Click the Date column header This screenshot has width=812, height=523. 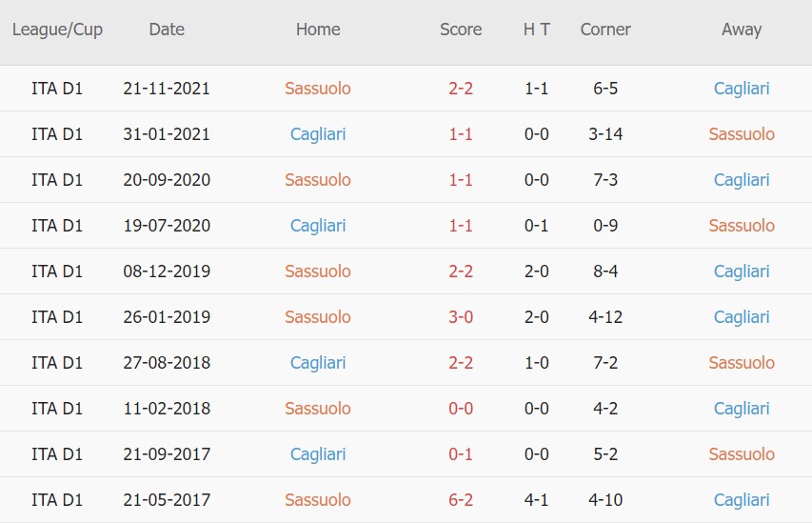[x=167, y=30]
